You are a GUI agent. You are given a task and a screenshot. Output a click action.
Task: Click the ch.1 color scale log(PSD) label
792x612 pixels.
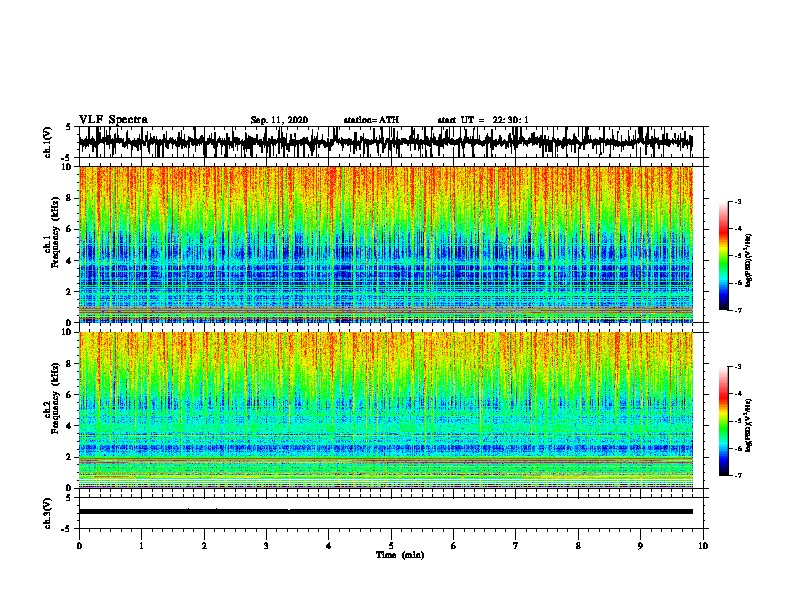(749, 261)
